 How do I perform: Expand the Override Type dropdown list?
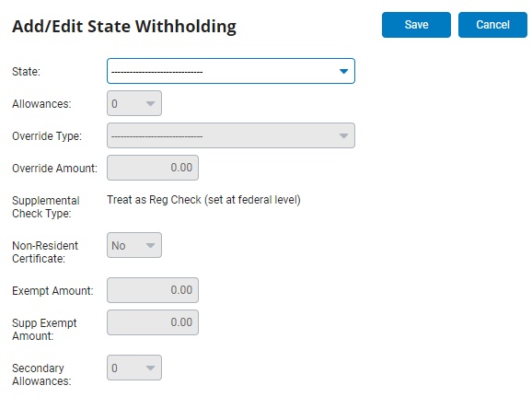231,135
